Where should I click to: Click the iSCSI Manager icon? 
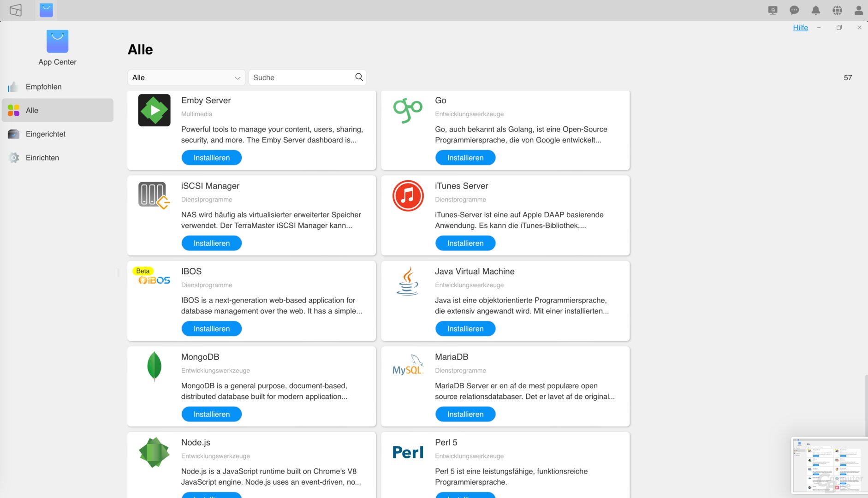[x=154, y=196]
